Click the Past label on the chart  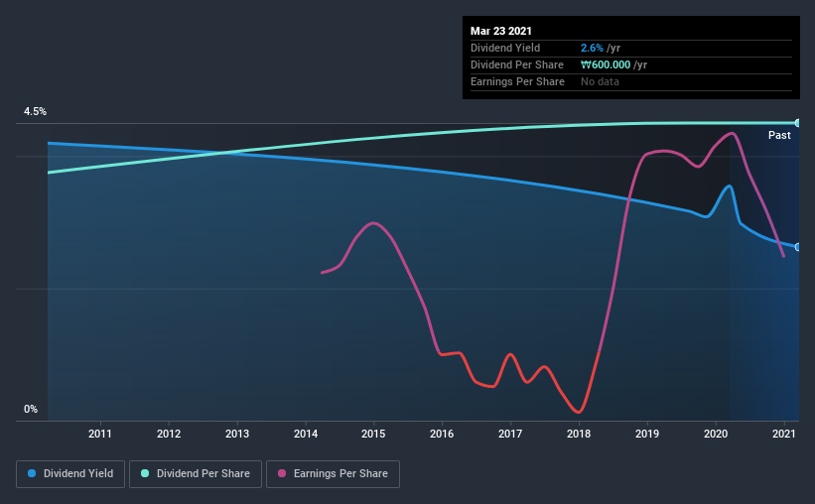779,135
